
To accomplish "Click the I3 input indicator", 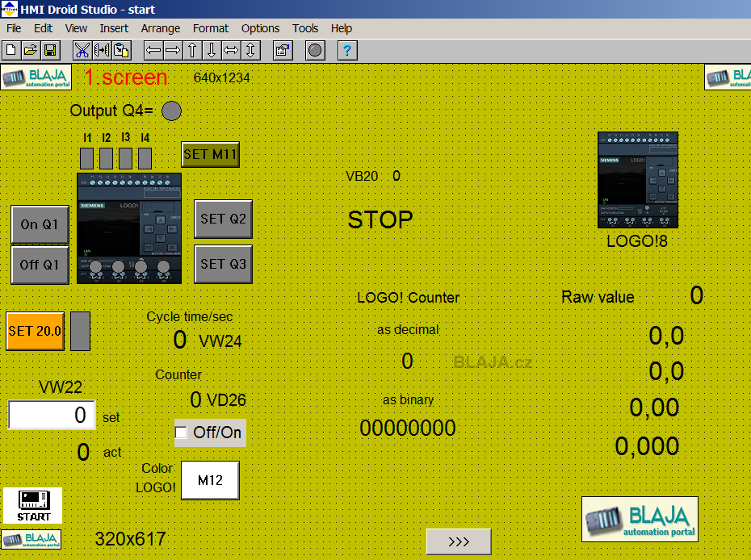I will [125, 158].
